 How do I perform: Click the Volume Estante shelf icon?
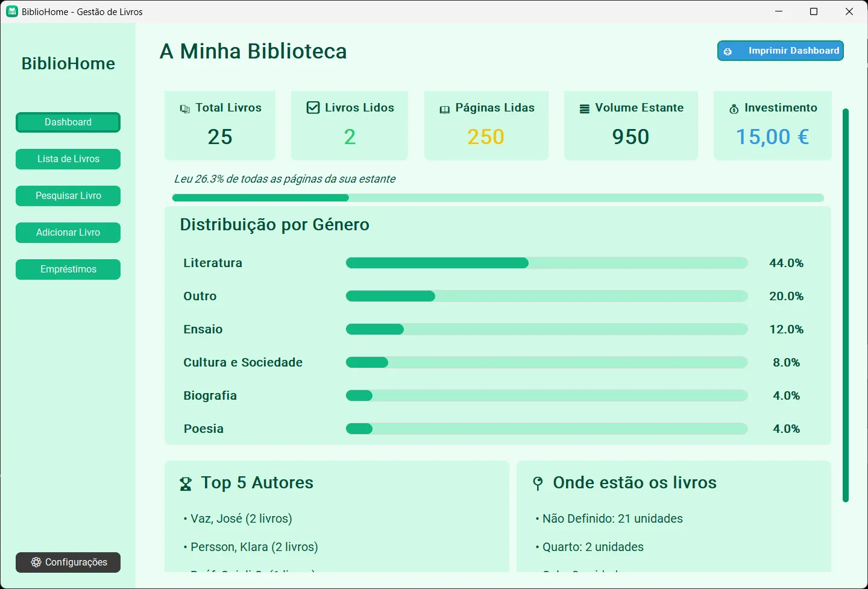pos(583,108)
